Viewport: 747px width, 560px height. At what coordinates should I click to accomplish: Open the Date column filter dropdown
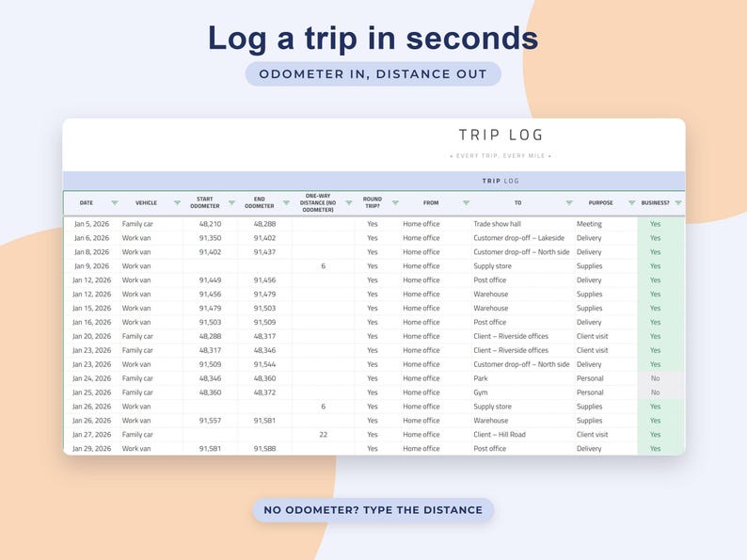115,203
